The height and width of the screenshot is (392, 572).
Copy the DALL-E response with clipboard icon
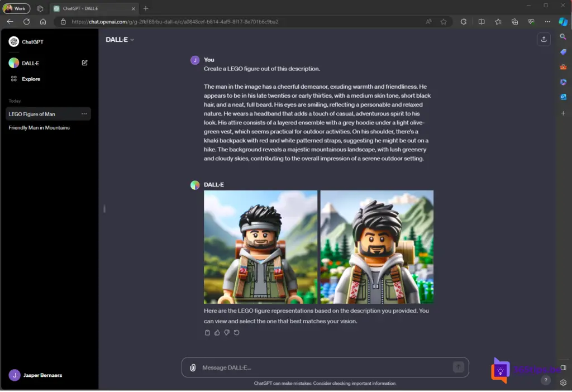[x=207, y=333]
